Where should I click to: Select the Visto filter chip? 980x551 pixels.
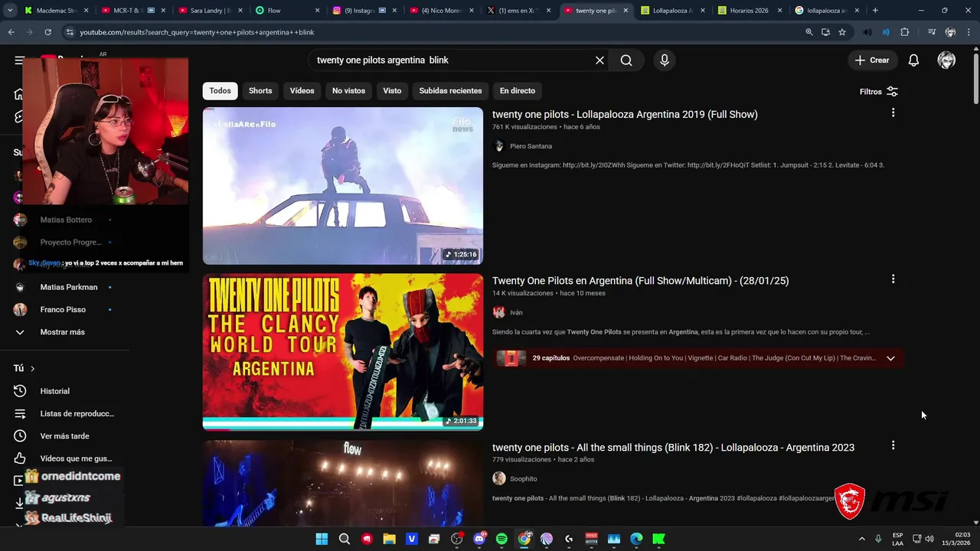(392, 90)
